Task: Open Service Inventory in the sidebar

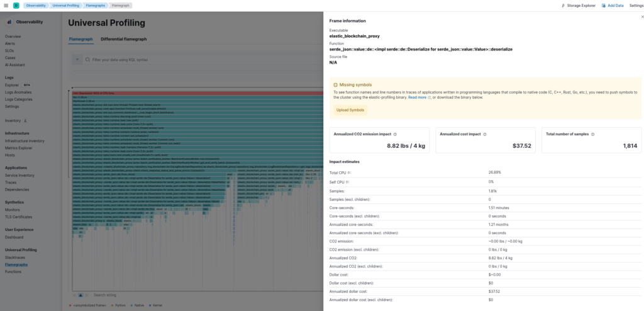Action: (19, 175)
